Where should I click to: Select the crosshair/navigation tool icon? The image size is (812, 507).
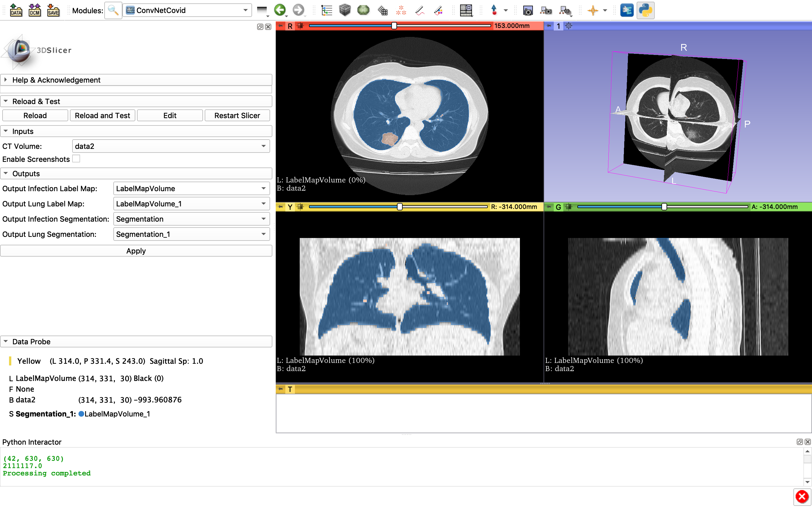pos(592,10)
